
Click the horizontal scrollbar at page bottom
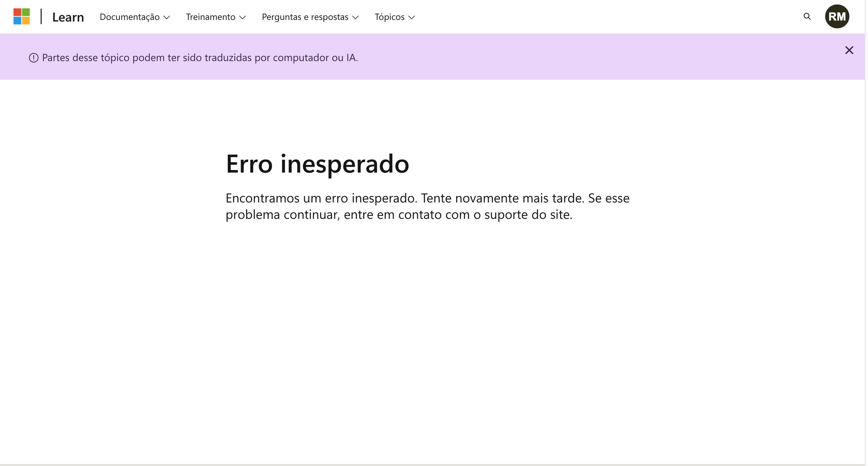click(431, 465)
